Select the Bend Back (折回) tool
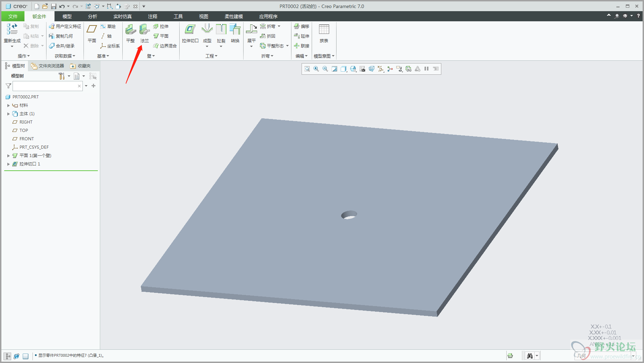The image size is (644, 363). (268, 36)
